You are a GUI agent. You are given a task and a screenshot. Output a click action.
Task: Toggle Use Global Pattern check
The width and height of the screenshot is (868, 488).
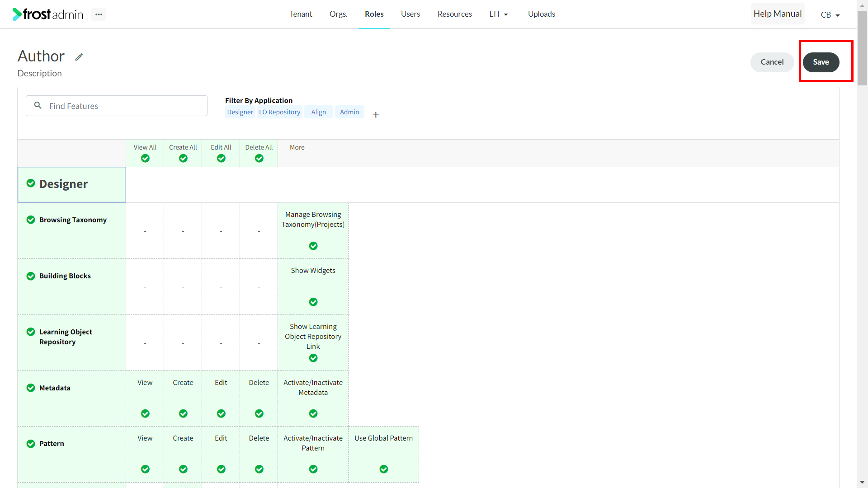pyautogui.click(x=384, y=469)
